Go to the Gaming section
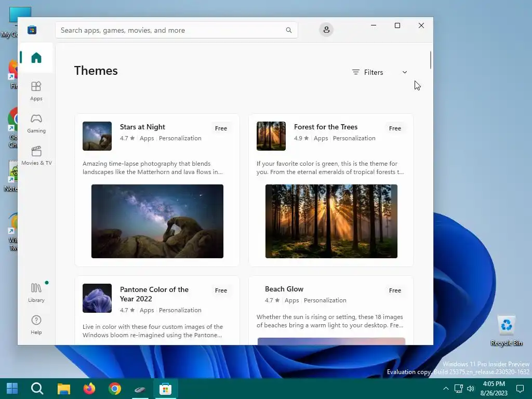 click(36, 124)
